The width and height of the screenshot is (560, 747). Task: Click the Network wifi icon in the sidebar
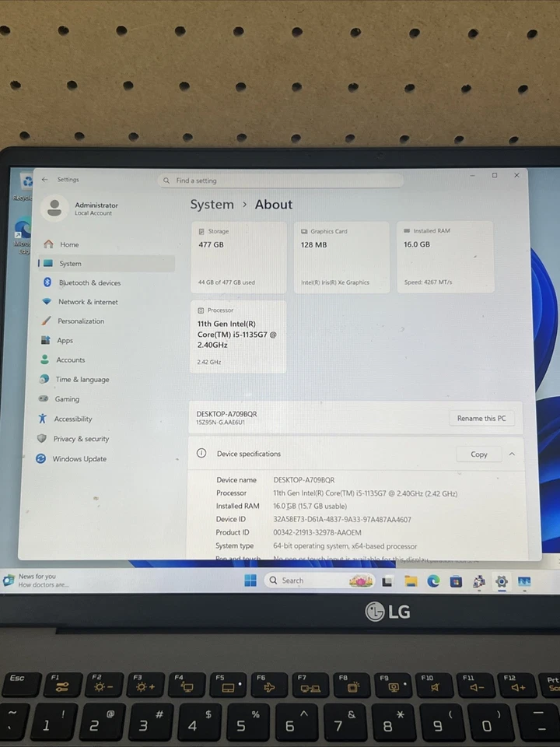click(46, 302)
